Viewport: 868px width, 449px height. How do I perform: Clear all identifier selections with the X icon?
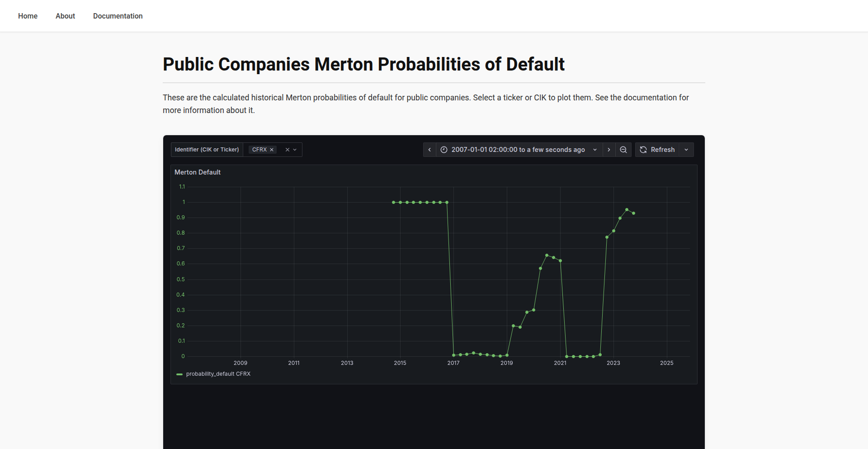click(288, 149)
